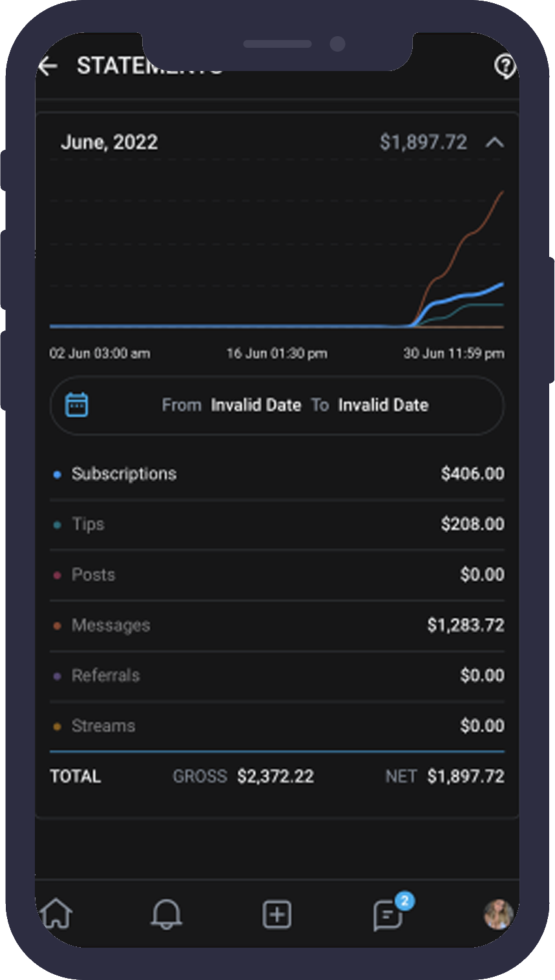Open the From Invalid Date picker
The height and width of the screenshot is (980, 555).
pos(255,405)
